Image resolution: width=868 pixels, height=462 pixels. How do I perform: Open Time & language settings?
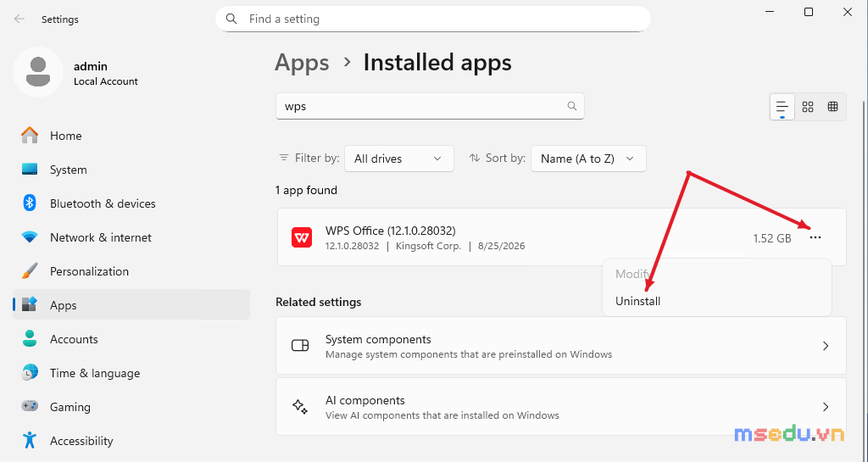(131, 373)
